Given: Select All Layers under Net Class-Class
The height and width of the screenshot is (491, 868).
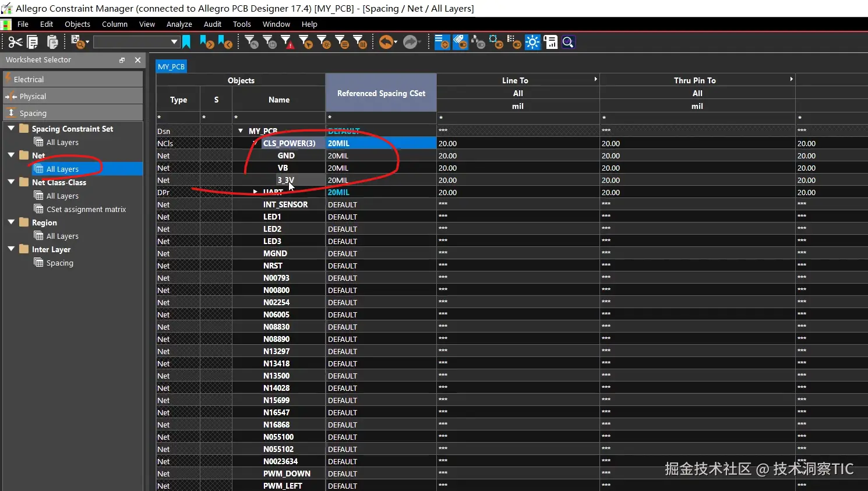Looking at the screenshot, I should [62, 196].
